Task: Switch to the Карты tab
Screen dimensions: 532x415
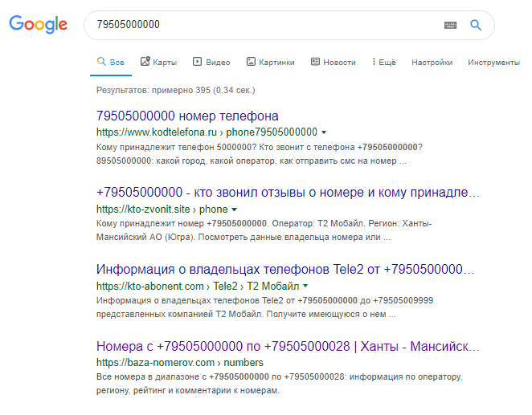Action: [159, 63]
